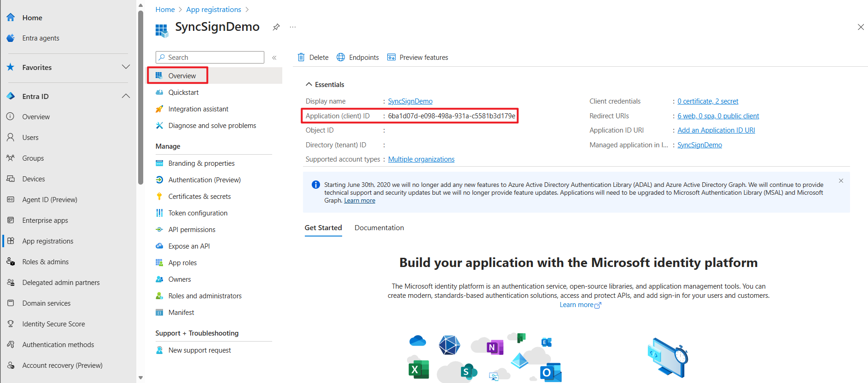The image size is (868, 383).
Task: Open the more options ellipsis
Action: click(292, 27)
